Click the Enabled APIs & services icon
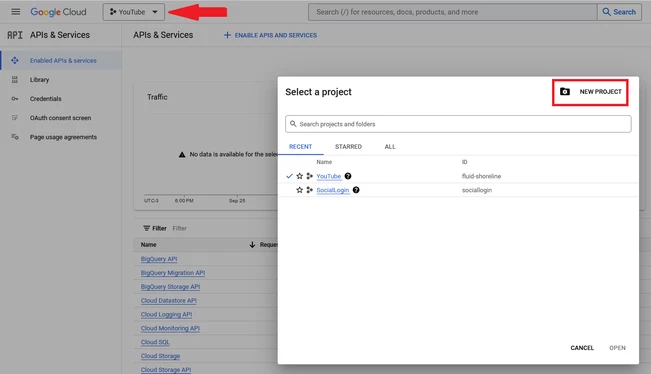 (15, 61)
